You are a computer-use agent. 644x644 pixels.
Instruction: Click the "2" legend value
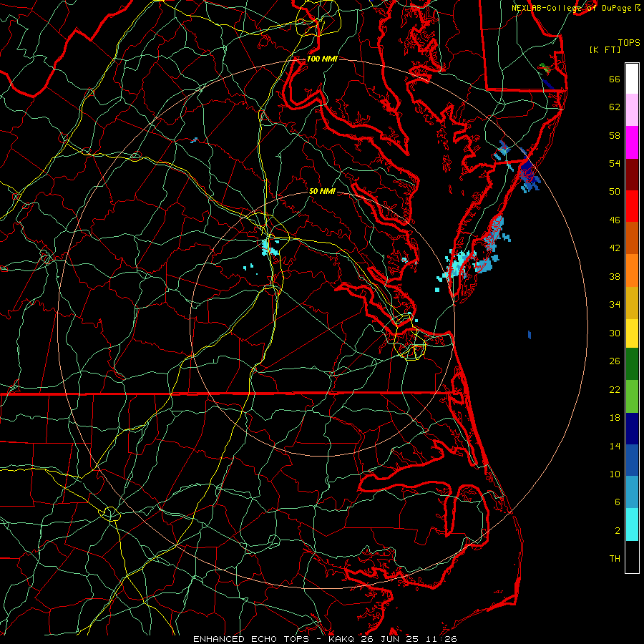click(618, 531)
